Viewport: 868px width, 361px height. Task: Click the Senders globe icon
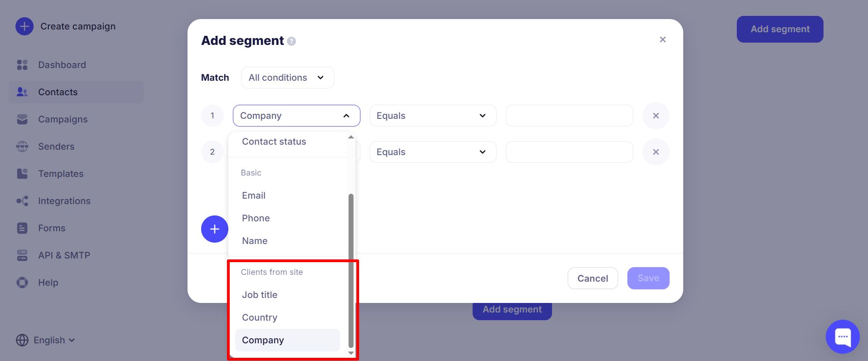22,146
